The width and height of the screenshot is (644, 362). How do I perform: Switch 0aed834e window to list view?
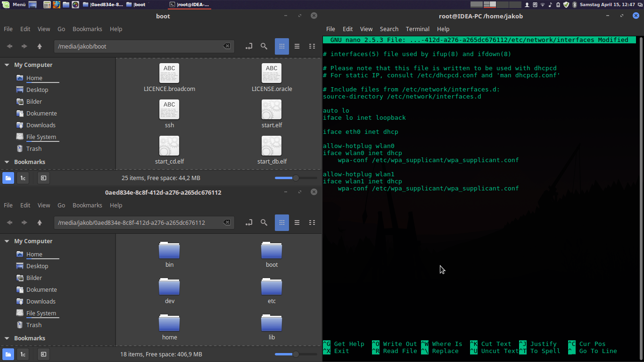pos(297,222)
